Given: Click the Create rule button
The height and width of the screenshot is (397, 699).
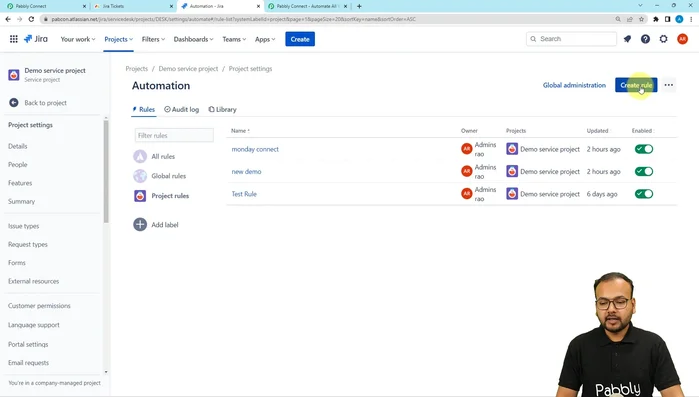Looking at the screenshot, I should click(636, 85).
